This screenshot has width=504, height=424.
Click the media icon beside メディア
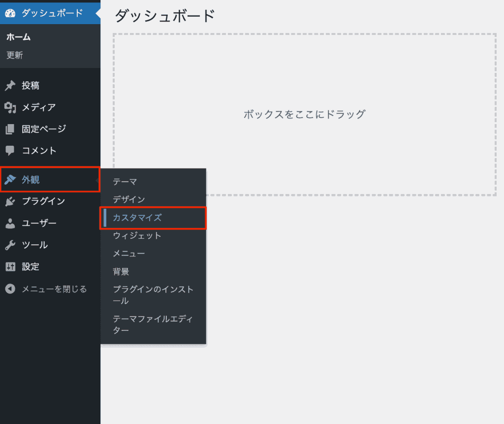coord(10,107)
